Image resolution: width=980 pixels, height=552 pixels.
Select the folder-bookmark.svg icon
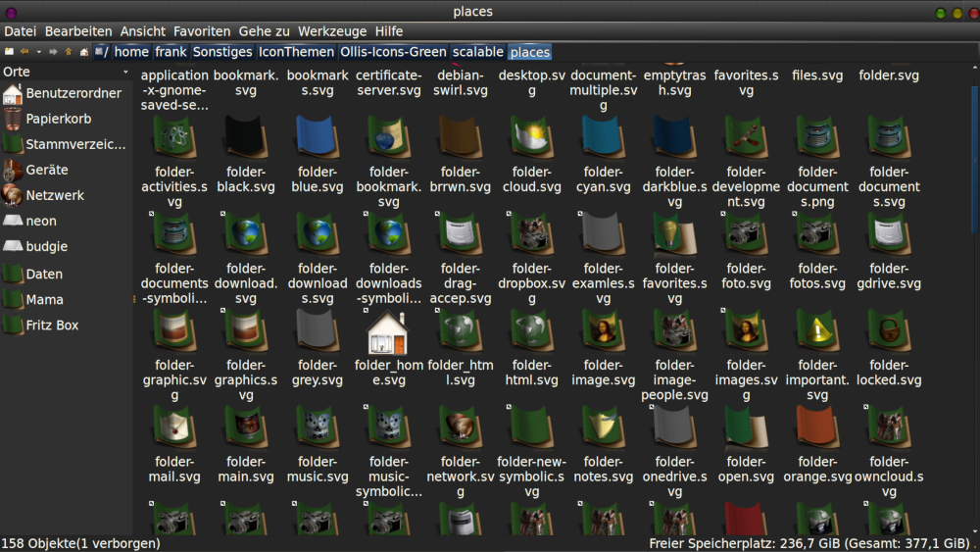(x=389, y=137)
